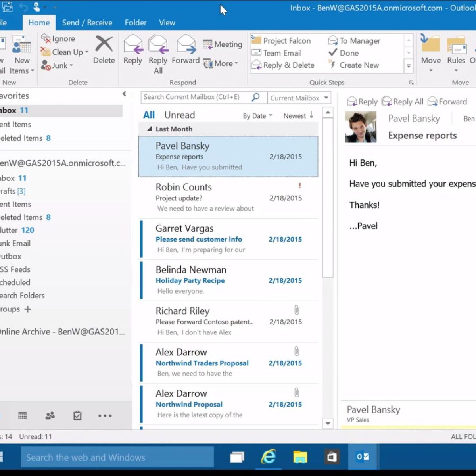476x476 pixels.
Task: Open the Junk dropdown
Action: pos(57,65)
